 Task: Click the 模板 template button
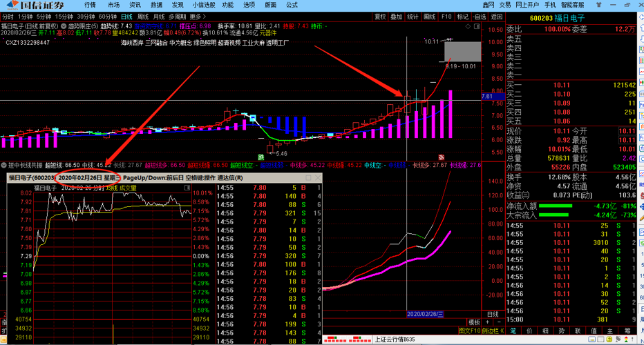[474, 322]
